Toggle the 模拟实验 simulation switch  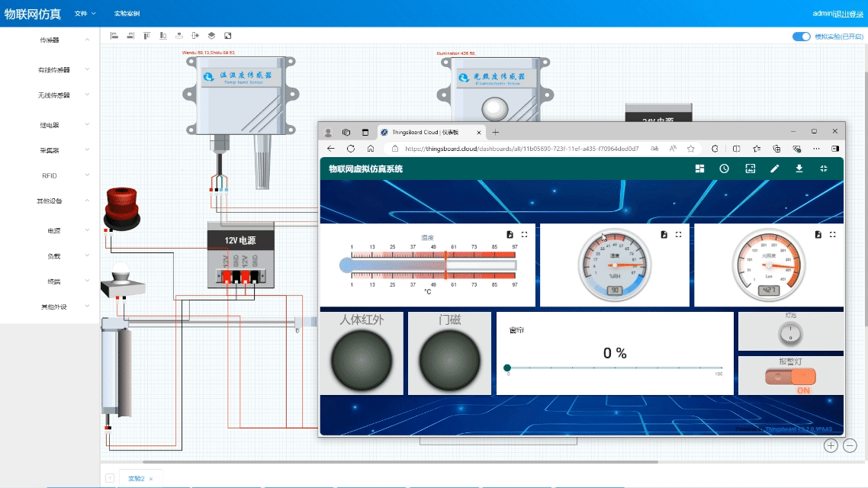801,36
